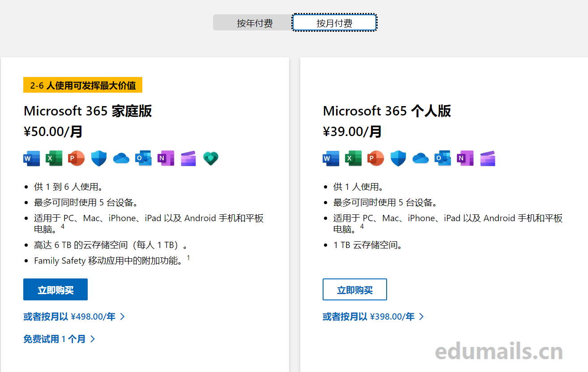Click the 供 1 人使用 bullet

(358, 187)
